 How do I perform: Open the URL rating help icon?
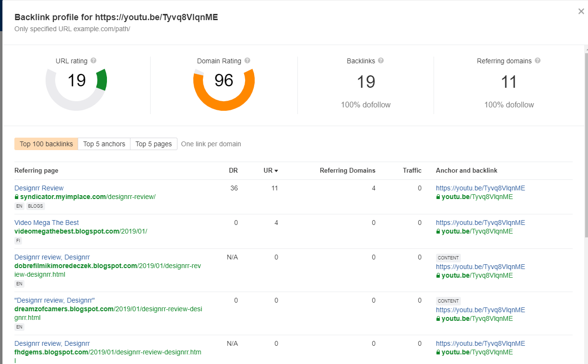(x=94, y=61)
